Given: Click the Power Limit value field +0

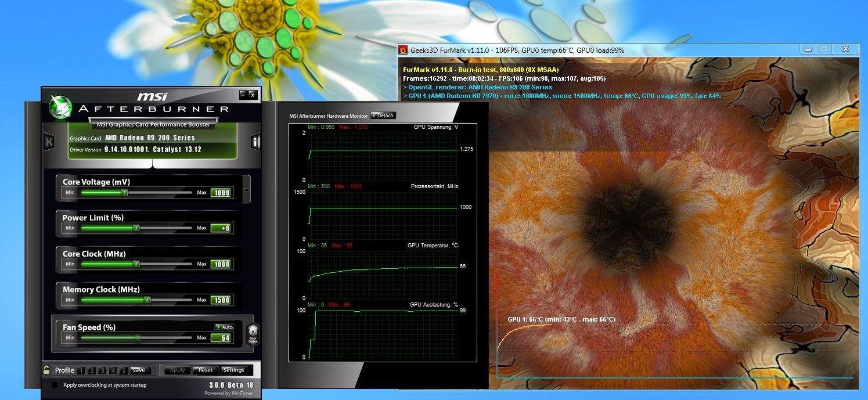Looking at the screenshot, I should coord(221,228).
